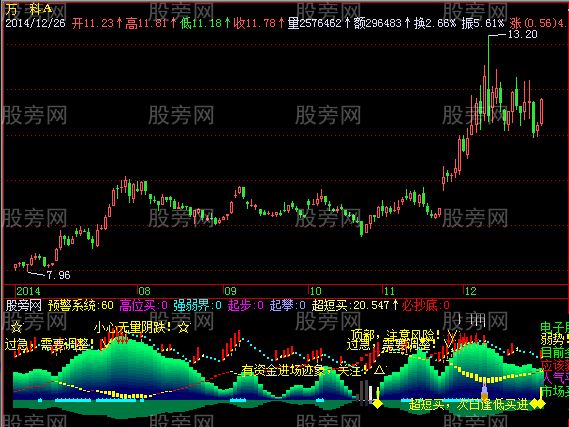The height and width of the screenshot is (427, 569).
Task: Click the 超短买,次日逢低买进 signal text
Action: tap(468, 405)
